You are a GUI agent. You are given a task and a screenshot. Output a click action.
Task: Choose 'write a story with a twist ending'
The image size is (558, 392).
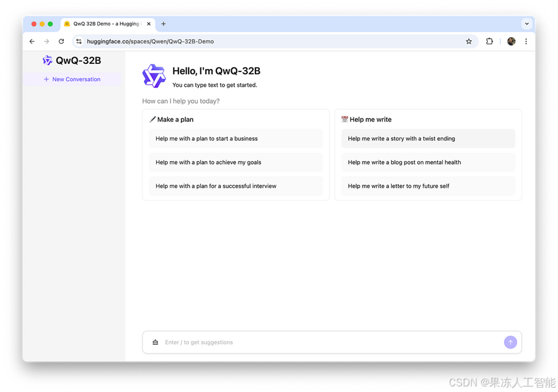(x=428, y=138)
